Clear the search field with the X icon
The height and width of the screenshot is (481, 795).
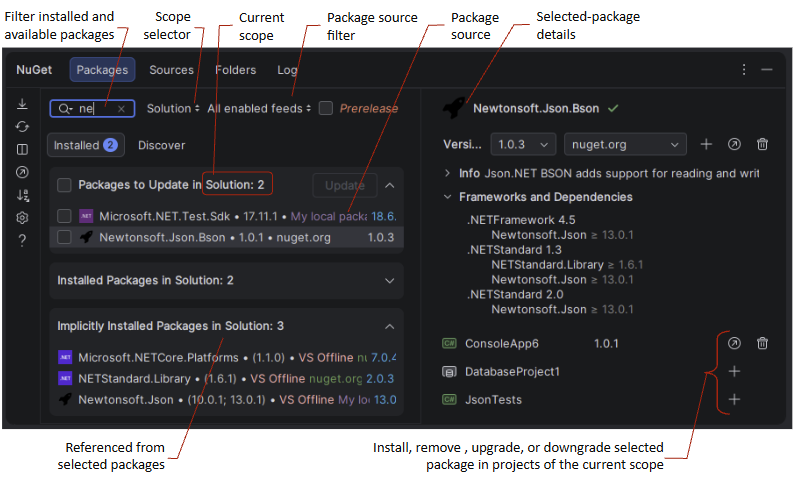(121, 108)
